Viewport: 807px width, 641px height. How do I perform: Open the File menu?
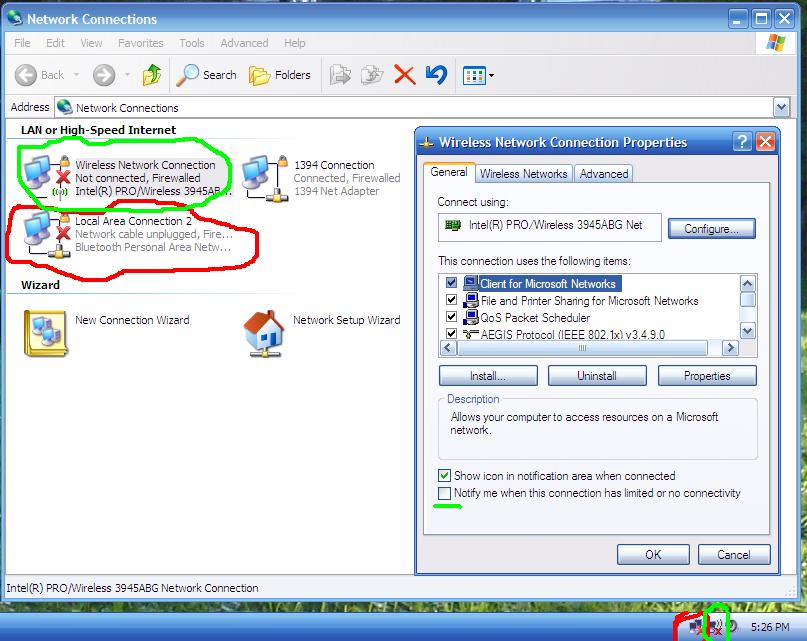pyautogui.click(x=22, y=43)
